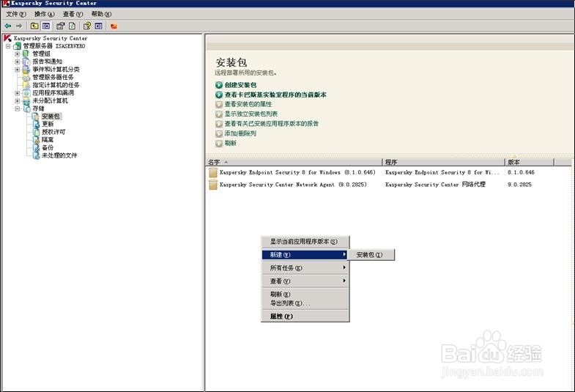Click the 未处理的文件 node icon
The width and height of the screenshot is (575, 392).
point(36,155)
